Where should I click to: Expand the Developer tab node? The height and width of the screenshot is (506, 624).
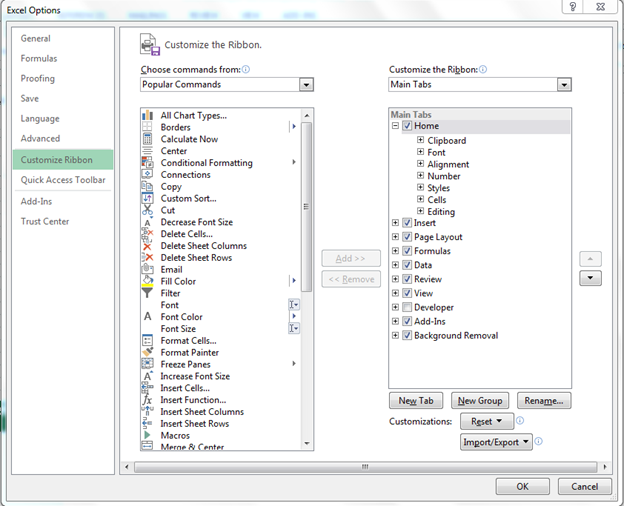tap(395, 307)
